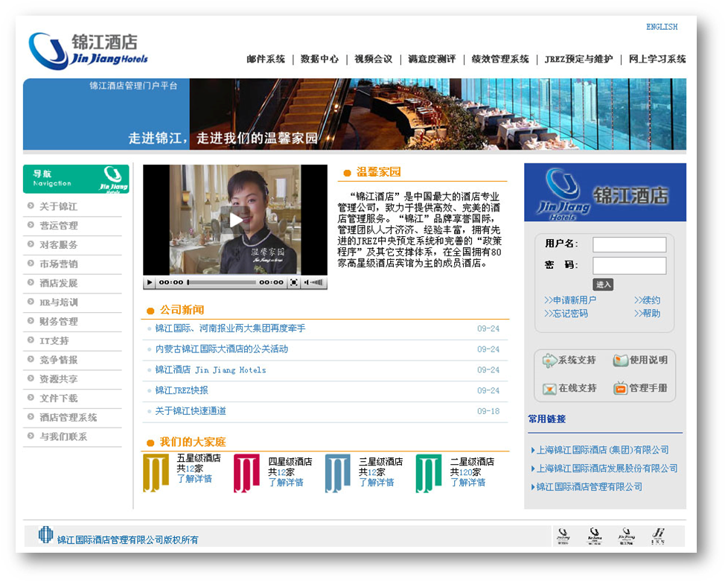Screen dimensions: 728x584
Task: Open the JREZ预定与维护 top menu item
Action: coord(578,59)
